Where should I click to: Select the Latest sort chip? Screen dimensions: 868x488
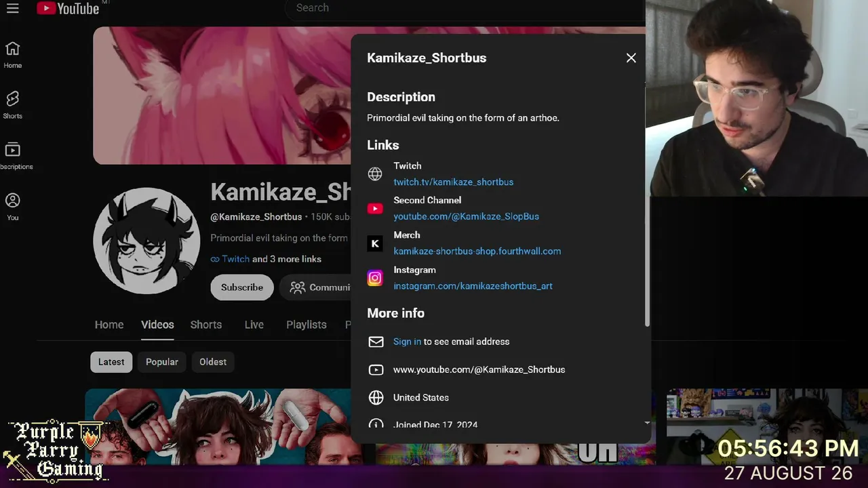[111, 362]
